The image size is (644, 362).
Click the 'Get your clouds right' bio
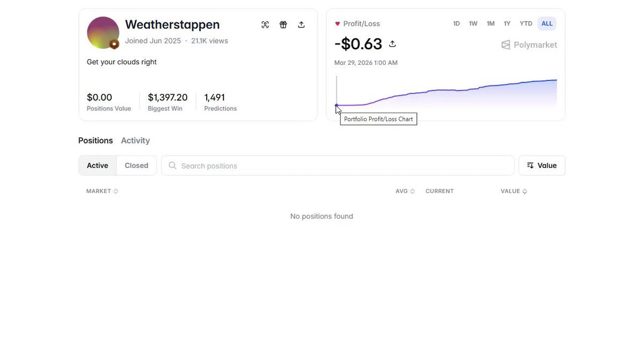tap(122, 62)
